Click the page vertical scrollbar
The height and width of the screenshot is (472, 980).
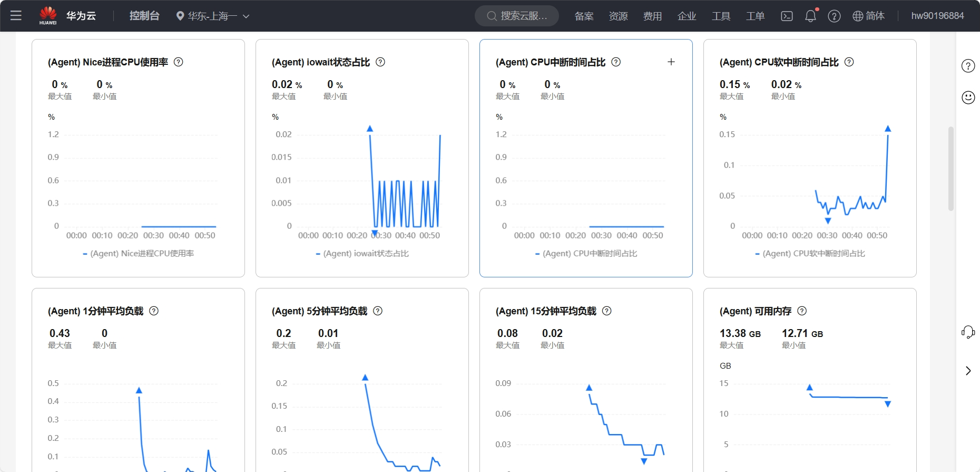coord(951,169)
